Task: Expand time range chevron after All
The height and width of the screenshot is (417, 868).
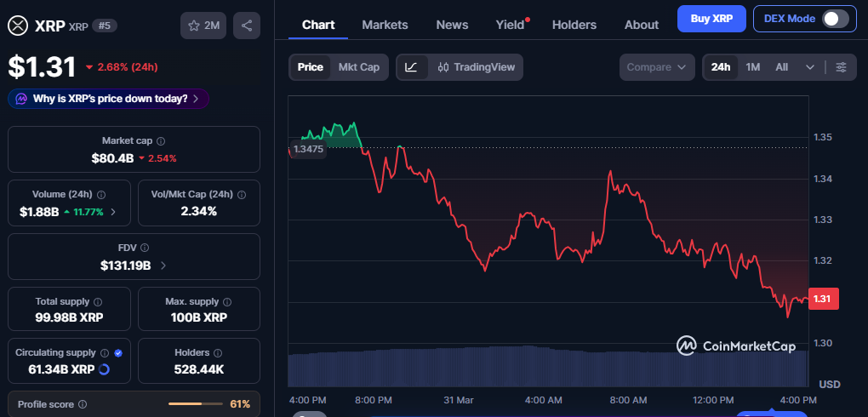Action: [x=809, y=67]
